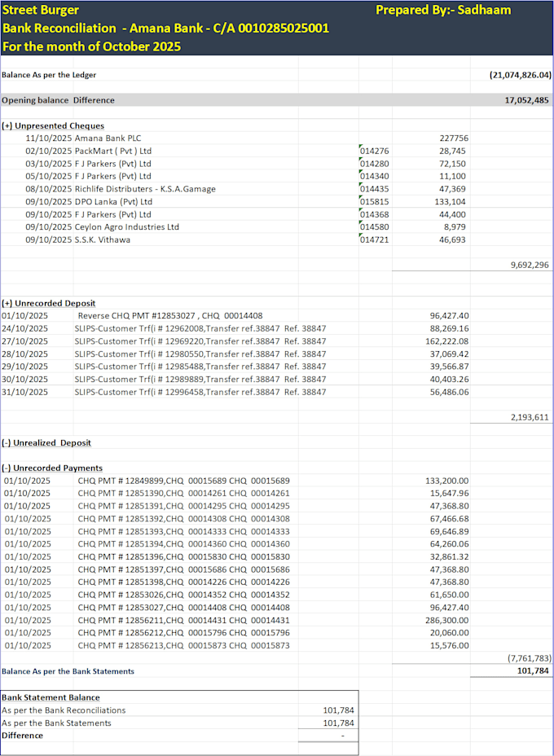Click the 24/10/2025 deposit date
This screenshot has width=554, height=756.
tap(25, 328)
